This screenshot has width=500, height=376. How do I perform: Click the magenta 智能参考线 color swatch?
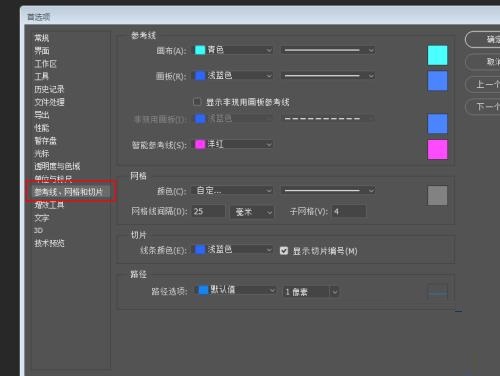(x=437, y=149)
